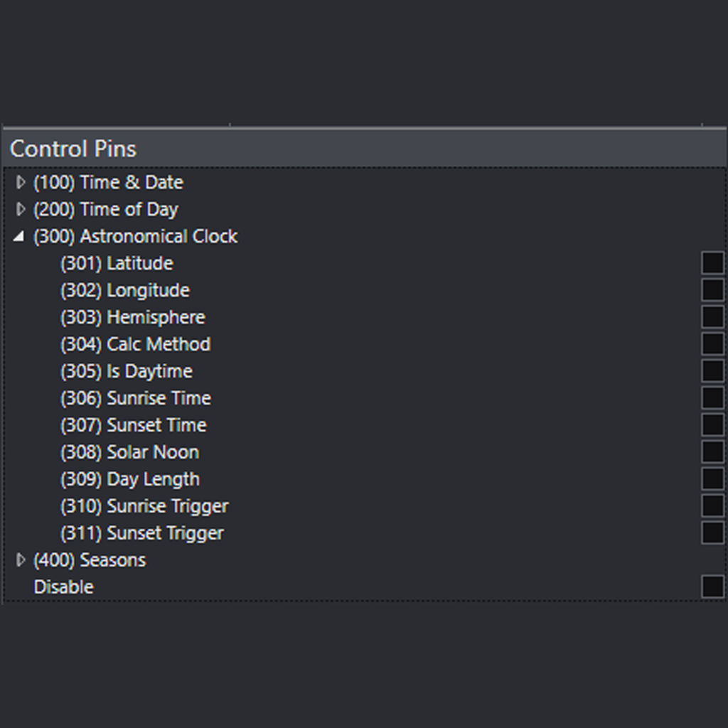728x728 pixels.
Task: Enable the (305) Is Daytime checkbox
Action: [x=712, y=370]
